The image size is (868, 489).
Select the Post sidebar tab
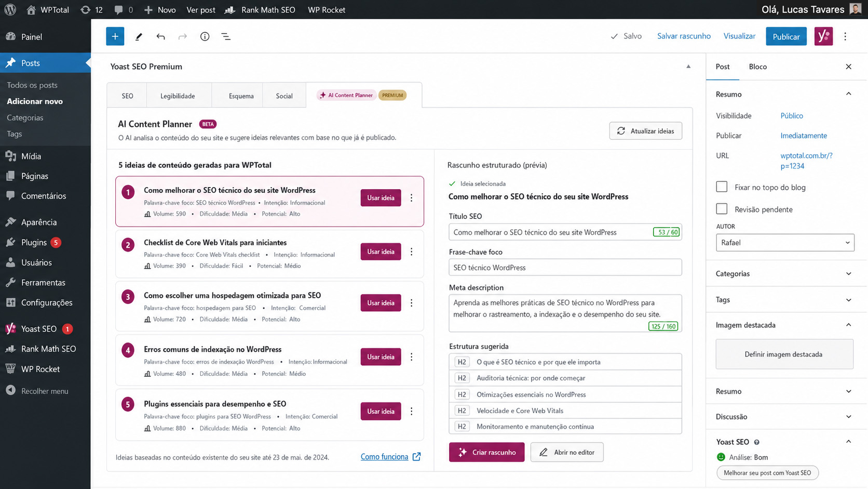[x=723, y=67]
